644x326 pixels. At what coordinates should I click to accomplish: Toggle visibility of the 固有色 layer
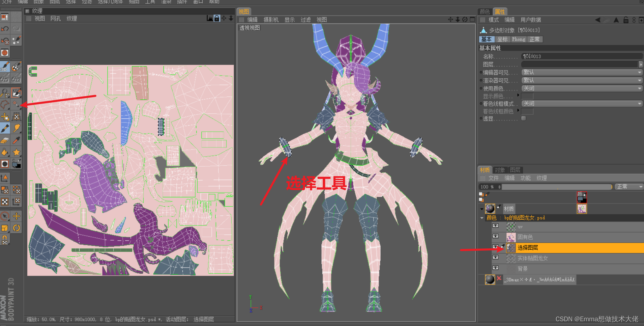tap(495, 236)
